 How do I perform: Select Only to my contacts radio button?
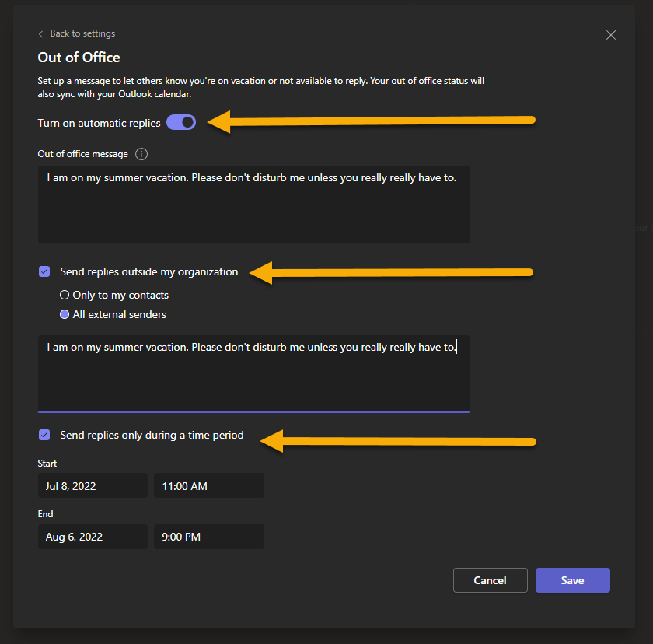(65, 296)
